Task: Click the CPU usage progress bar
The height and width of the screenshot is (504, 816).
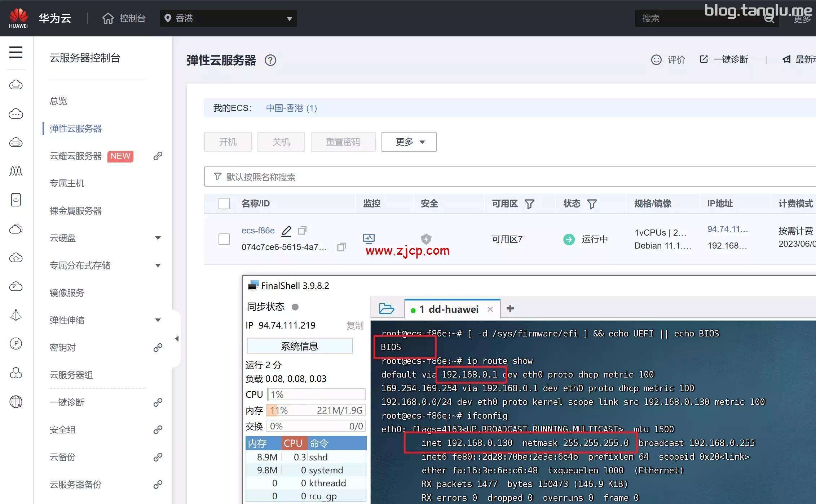Action: 316,394
